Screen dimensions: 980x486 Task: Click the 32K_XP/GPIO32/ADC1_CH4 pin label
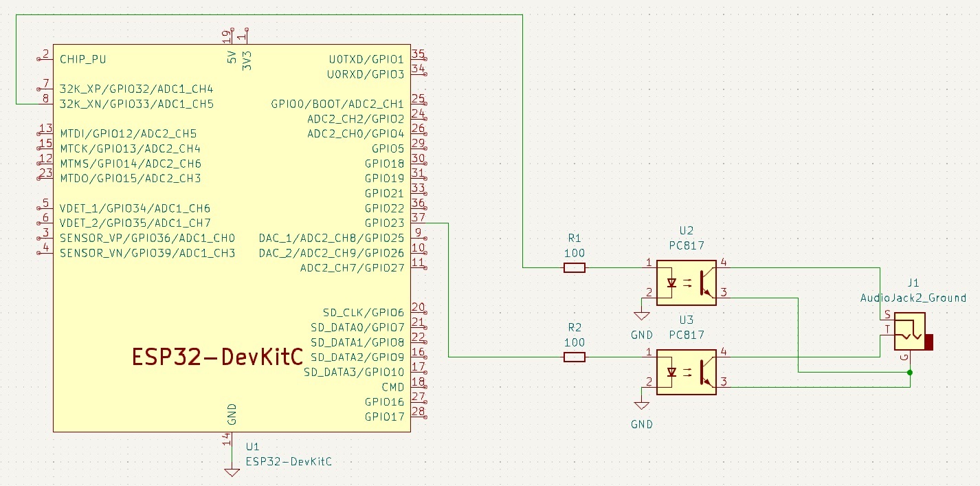136,89
